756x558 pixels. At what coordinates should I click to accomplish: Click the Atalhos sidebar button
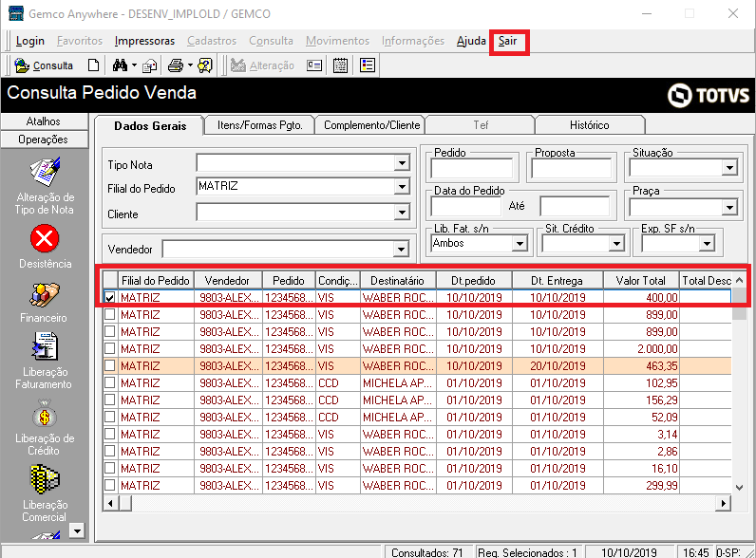tap(44, 121)
